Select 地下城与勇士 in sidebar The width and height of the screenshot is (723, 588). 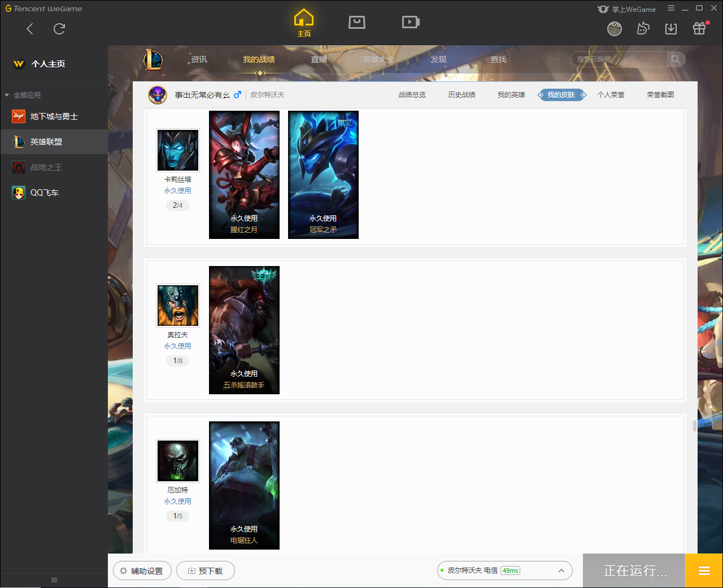tap(54, 116)
